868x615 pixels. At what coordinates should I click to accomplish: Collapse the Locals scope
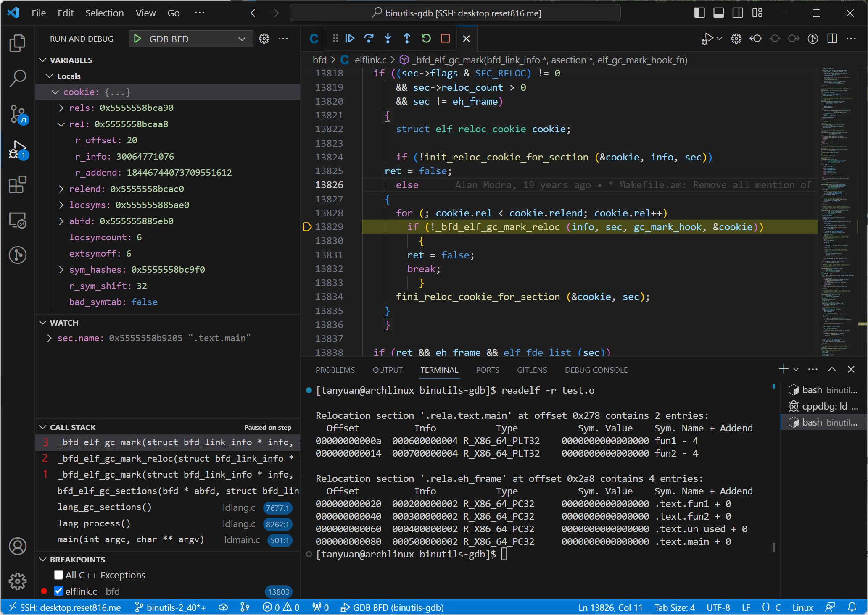[x=50, y=76]
